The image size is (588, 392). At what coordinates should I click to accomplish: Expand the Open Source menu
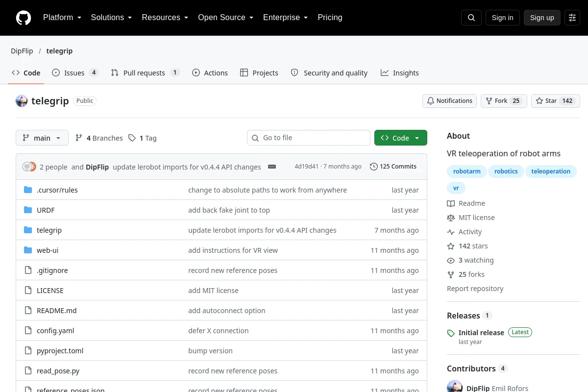(226, 18)
